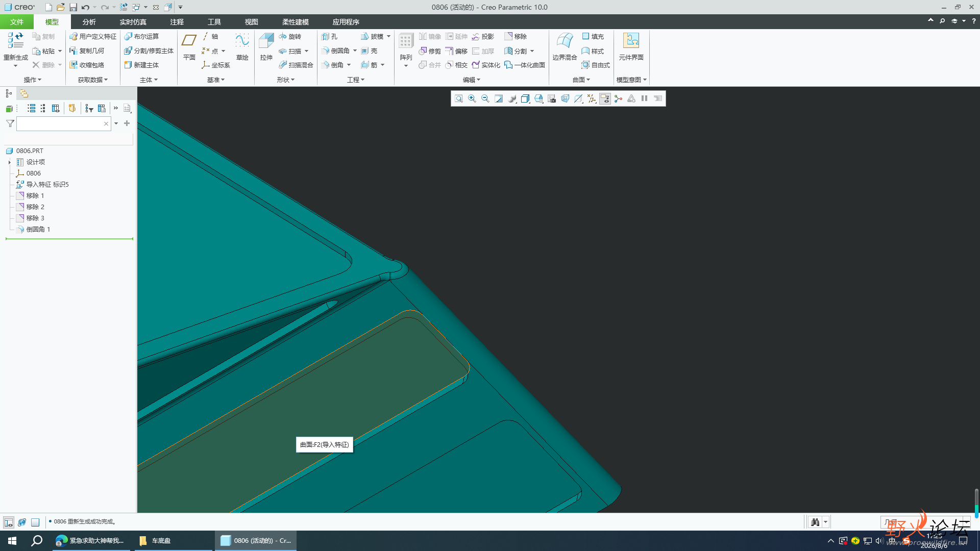
Task: Toggle full screen icon in status bar
Action: coord(35,522)
